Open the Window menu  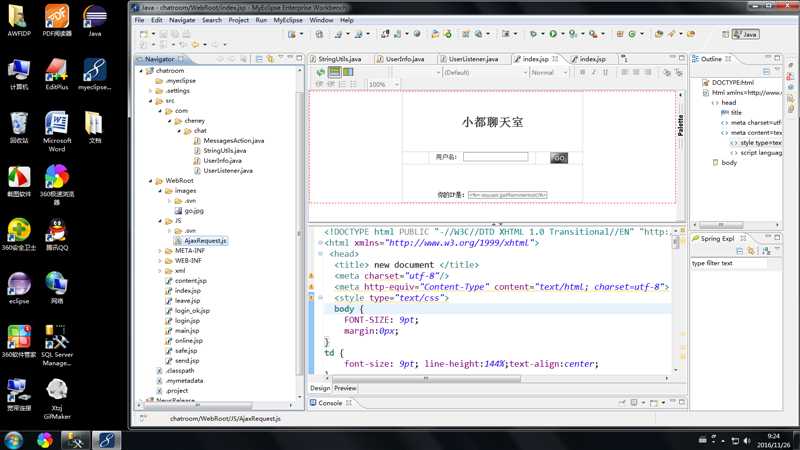coord(321,20)
